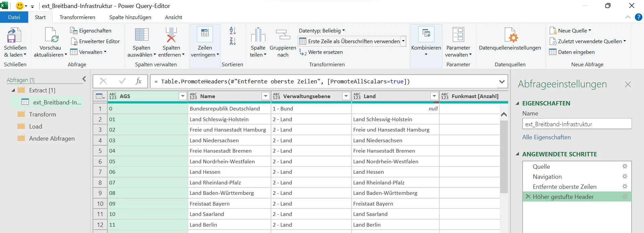The height and width of the screenshot is (233, 644).
Task: Open the Name column filter dropdown
Action: [266, 96]
